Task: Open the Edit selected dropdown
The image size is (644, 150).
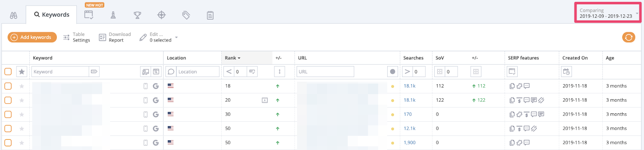Action: tap(159, 37)
